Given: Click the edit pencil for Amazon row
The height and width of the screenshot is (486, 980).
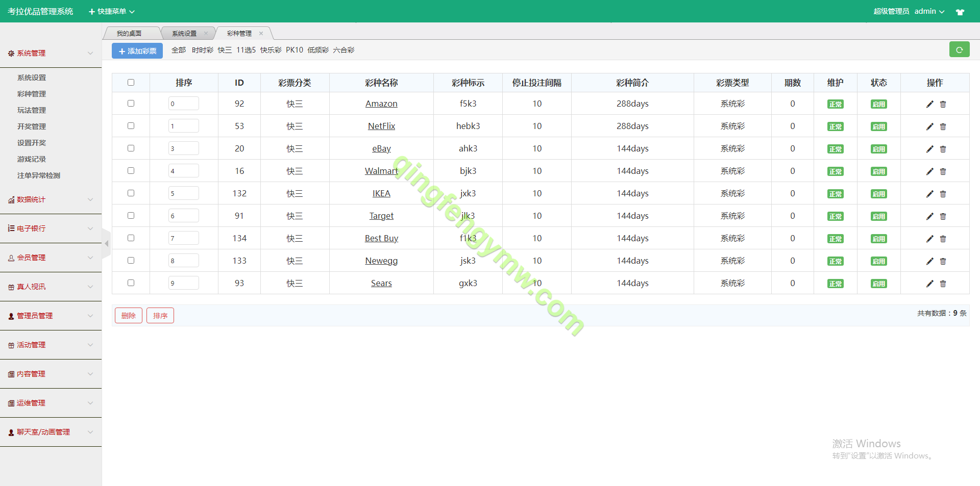Looking at the screenshot, I should pyautogui.click(x=929, y=104).
